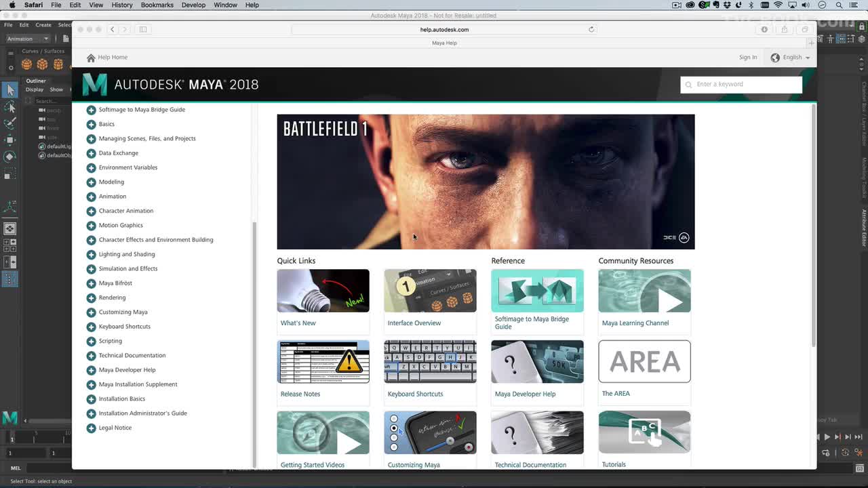Screen dimensions: 868x488
Task: Click the sidebar vertical scrollbar
Action: (254, 344)
